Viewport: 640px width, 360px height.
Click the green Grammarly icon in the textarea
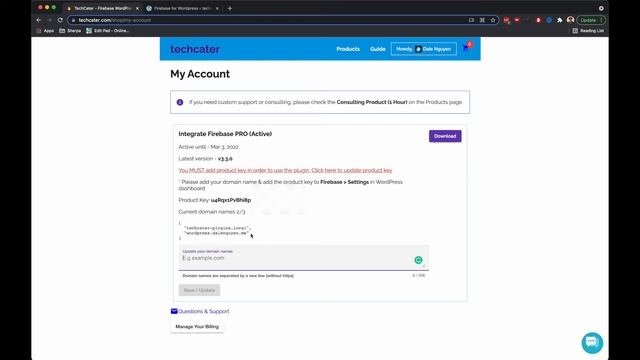[418, 260]
